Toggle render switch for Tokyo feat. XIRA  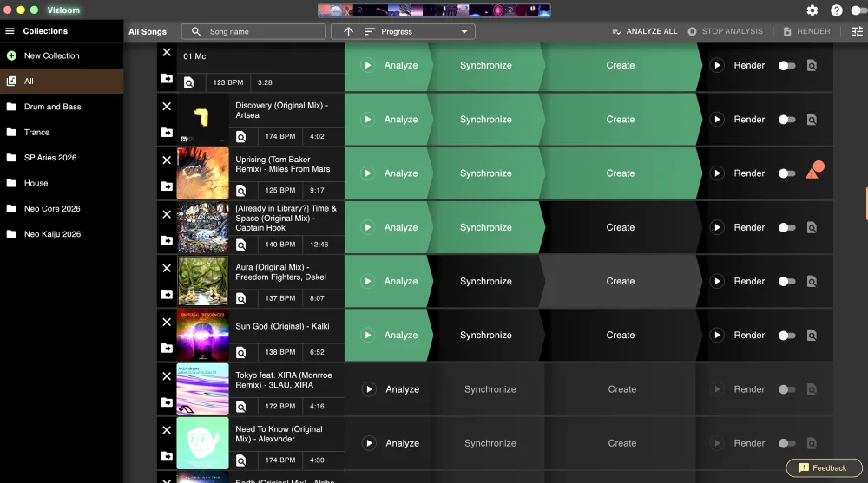coord(786,389)
